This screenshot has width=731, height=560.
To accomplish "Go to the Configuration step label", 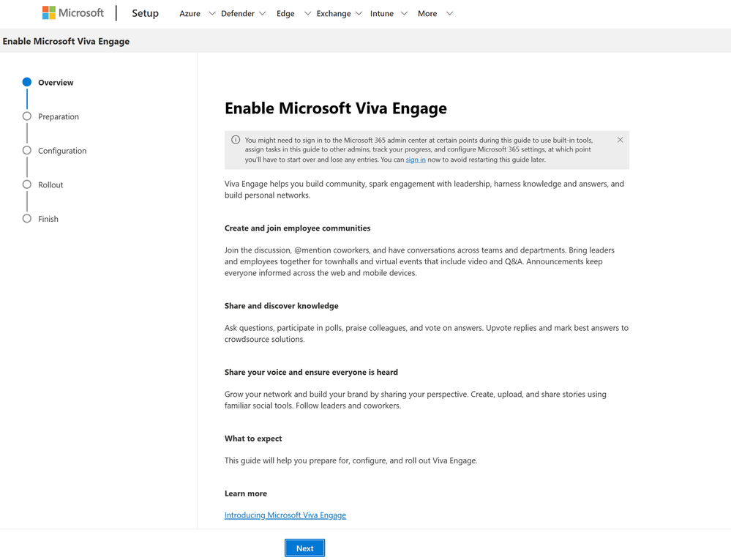I will click(62, 151).
